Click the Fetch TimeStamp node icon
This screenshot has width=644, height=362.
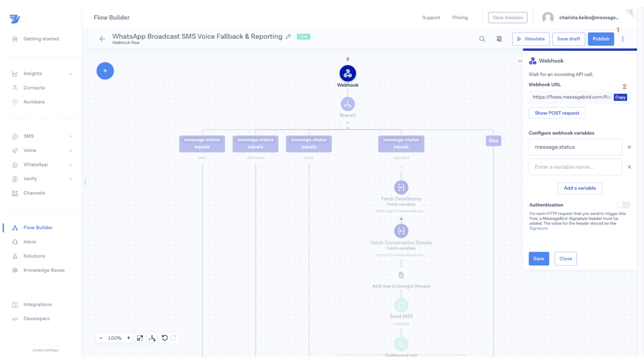pyautogui.click(x=401, y=187)
